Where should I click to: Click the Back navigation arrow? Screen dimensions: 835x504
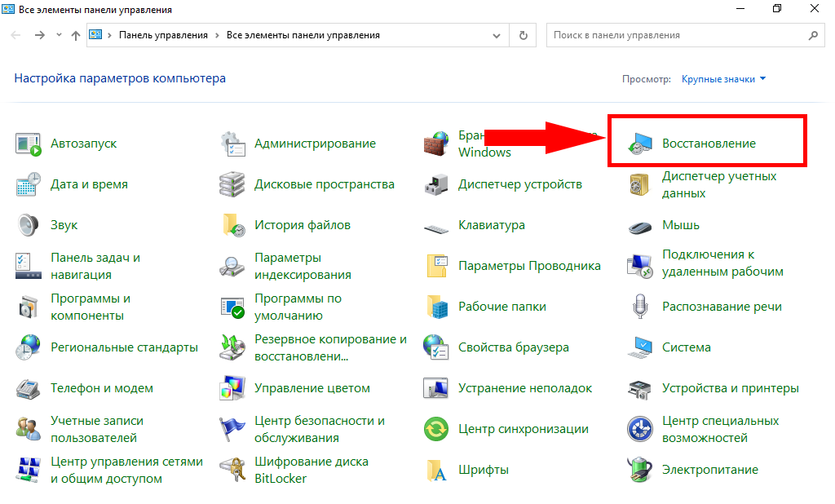click(x=15, y=36)
